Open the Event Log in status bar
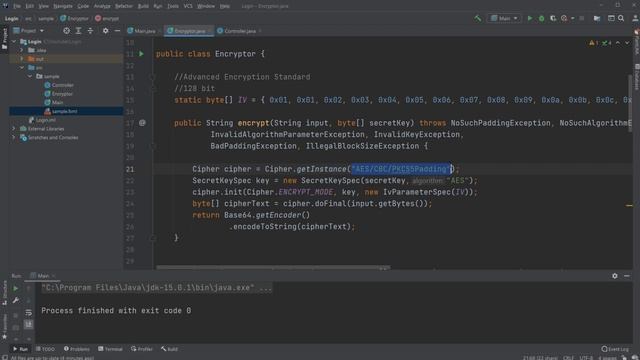Viewport: 640px width, 360px height. point(616,349)
